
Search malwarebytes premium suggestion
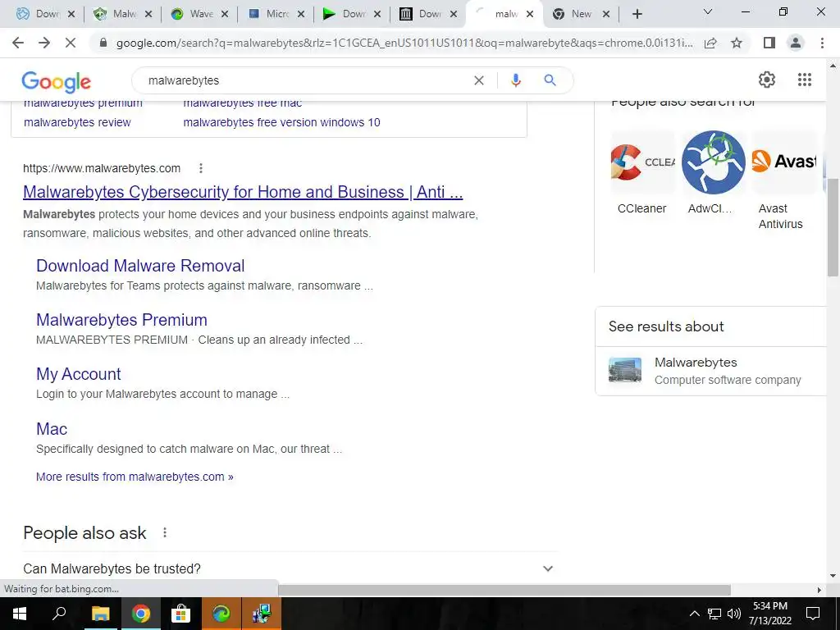[x=83, y=103]
